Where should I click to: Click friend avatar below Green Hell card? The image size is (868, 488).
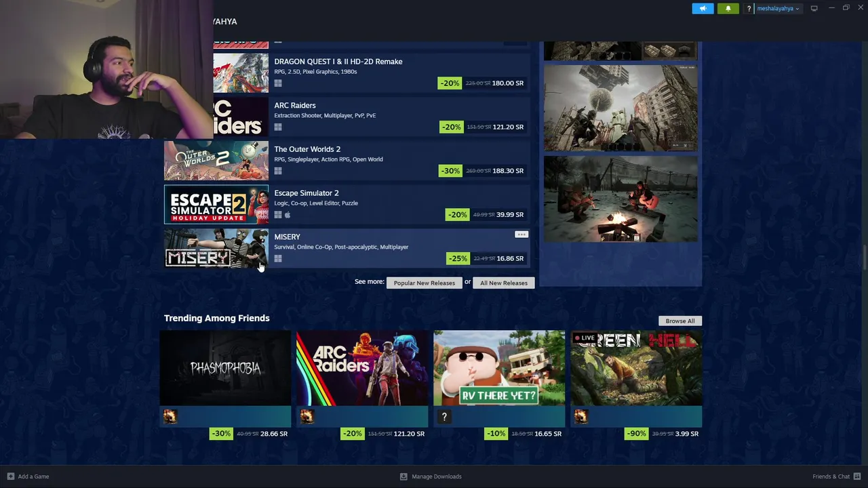581,417
